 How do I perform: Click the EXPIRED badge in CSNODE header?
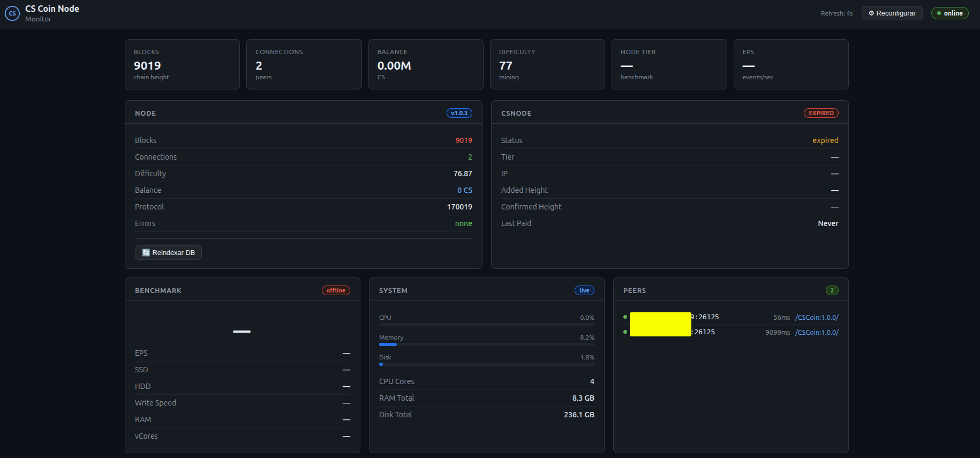pos(821,113)
